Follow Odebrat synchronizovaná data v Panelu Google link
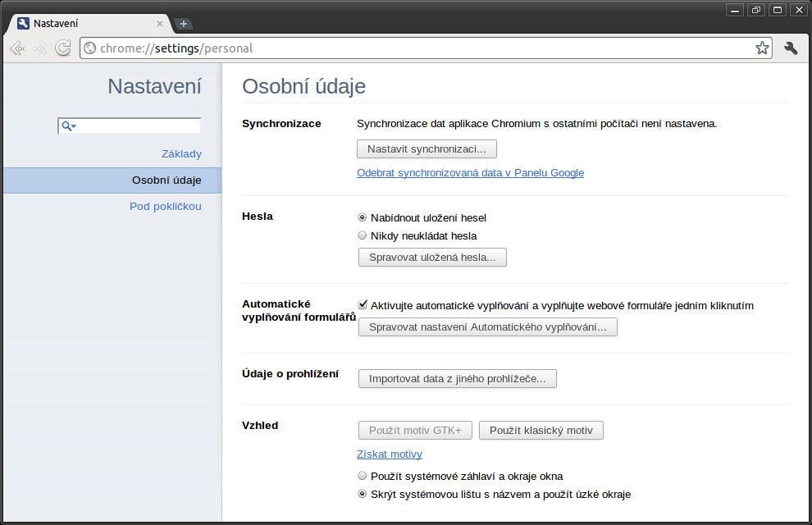812x525 pixels. 470,173
